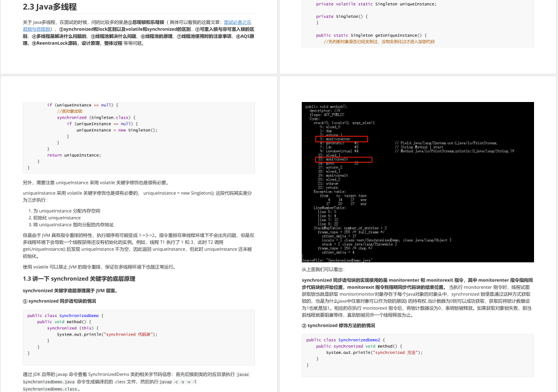Click 'flags: ACC_PUBLIC' in the terminal image

click(327, 114)
